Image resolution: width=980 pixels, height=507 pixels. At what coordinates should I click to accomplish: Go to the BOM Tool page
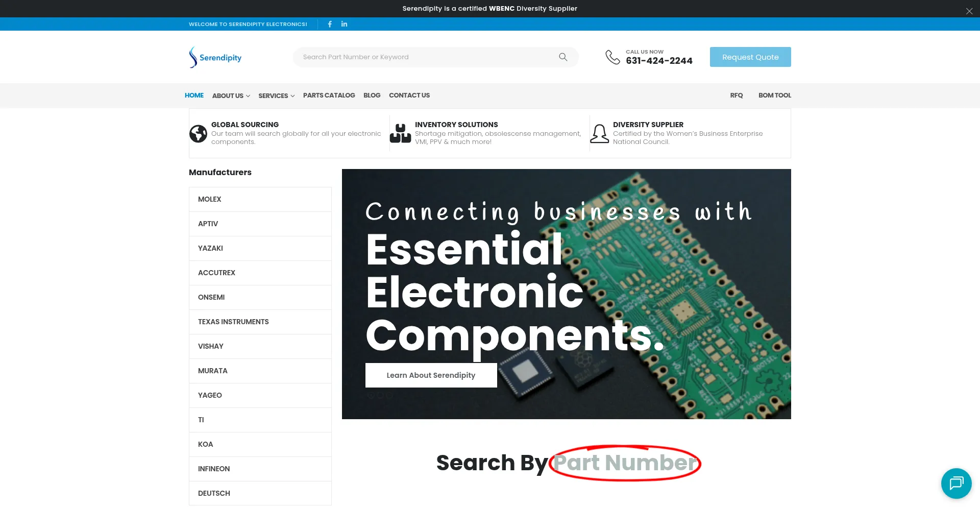[x=774, y=95]
